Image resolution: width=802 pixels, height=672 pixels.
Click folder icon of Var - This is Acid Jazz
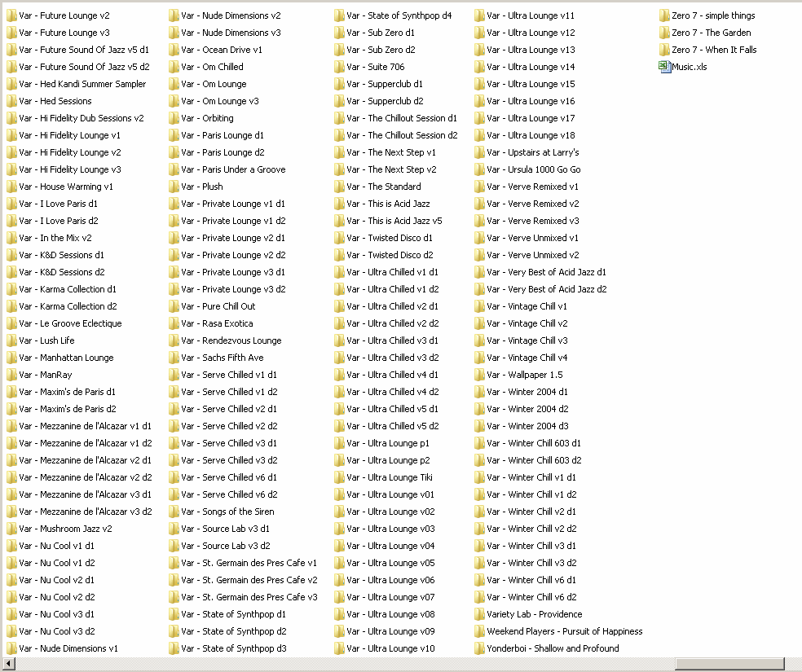(339, 204)
